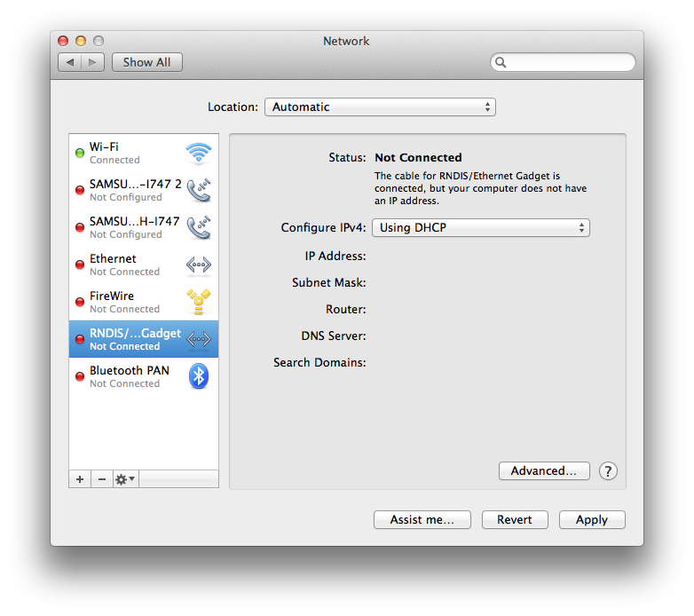694x616 pixels.
Task: Click the red status dot beside Bluetooth PAN
Action: (80, 376)
